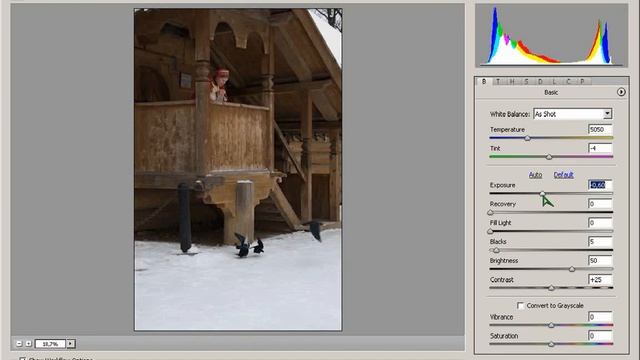Click the Brightness slider handle
Image resolution: width=640 pixels, height=360 pixels.
[x=572, y=269]
